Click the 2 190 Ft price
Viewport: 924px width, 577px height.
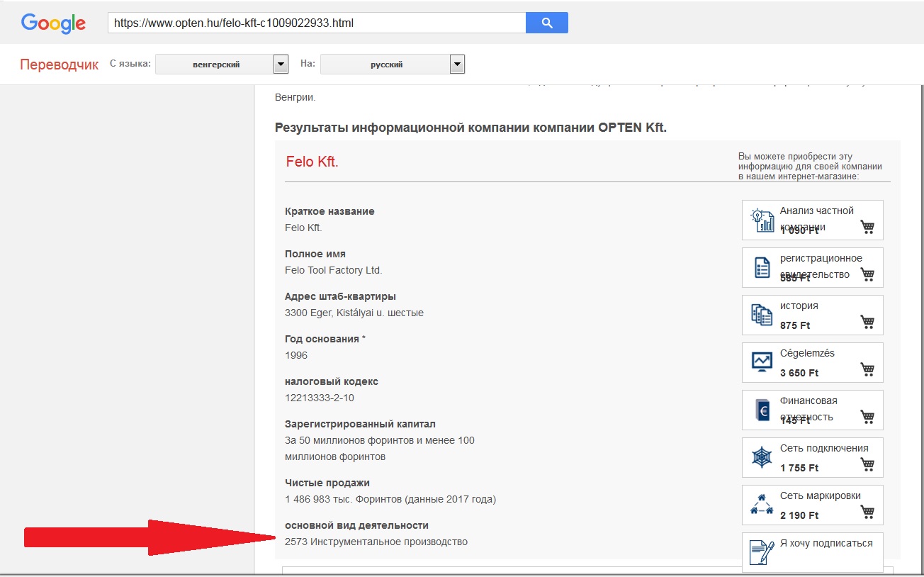tap(799, 515)
